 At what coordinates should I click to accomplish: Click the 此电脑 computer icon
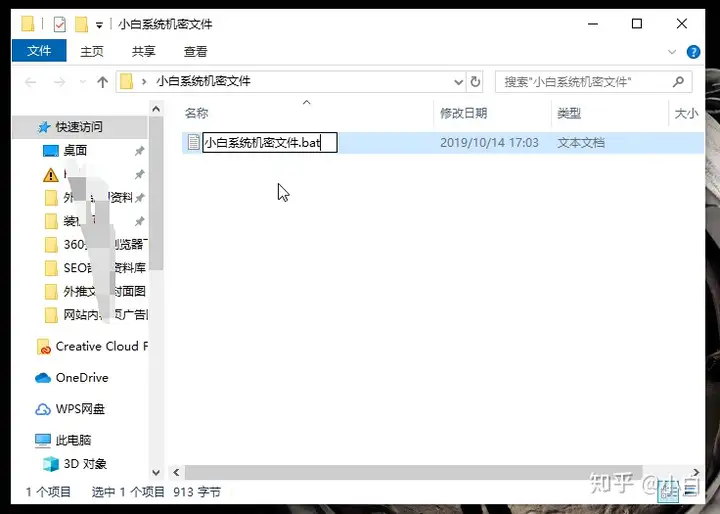[x=43, y=441]
